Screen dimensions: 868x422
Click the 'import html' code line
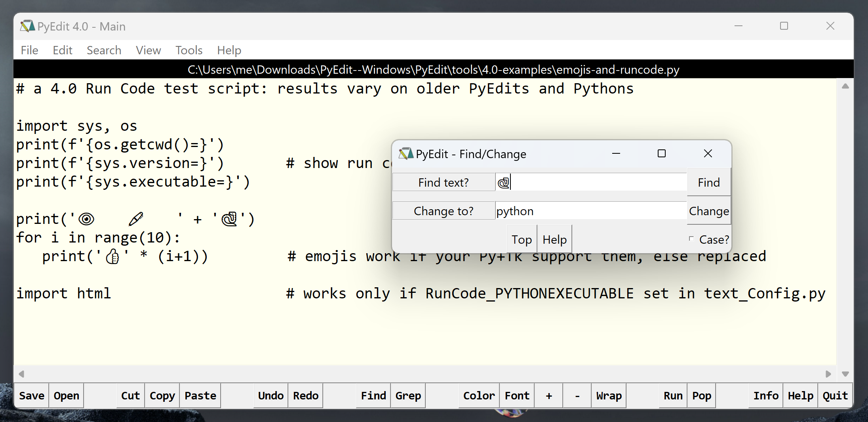(63, 293)
